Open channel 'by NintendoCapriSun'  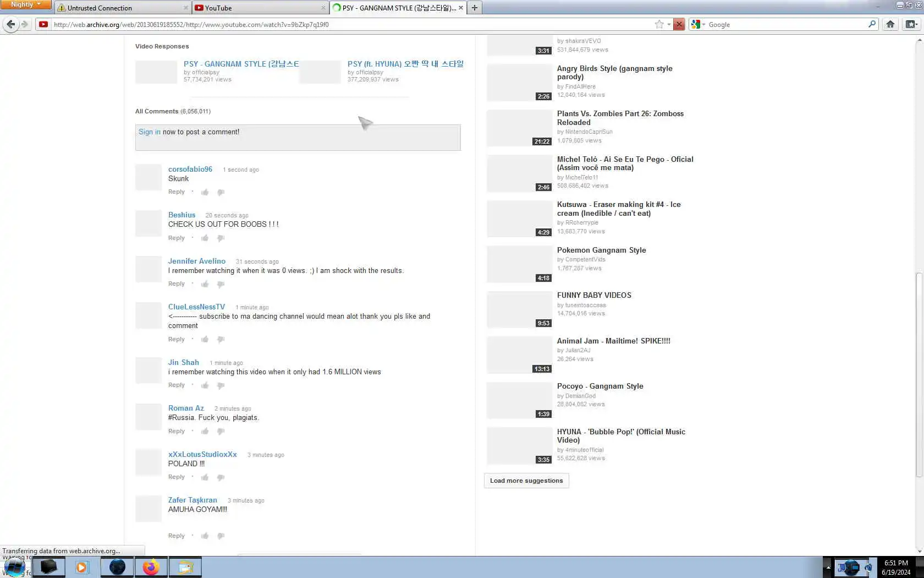[585, 132]
